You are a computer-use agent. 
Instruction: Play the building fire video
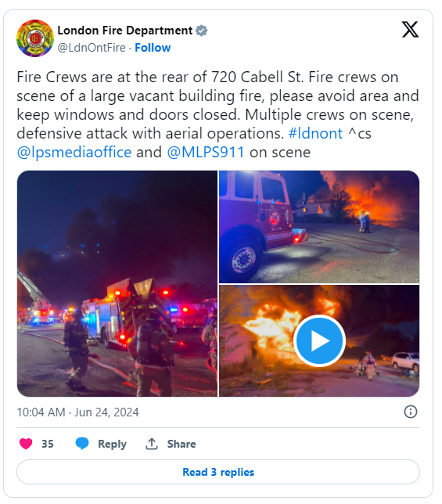pos(319,340)
